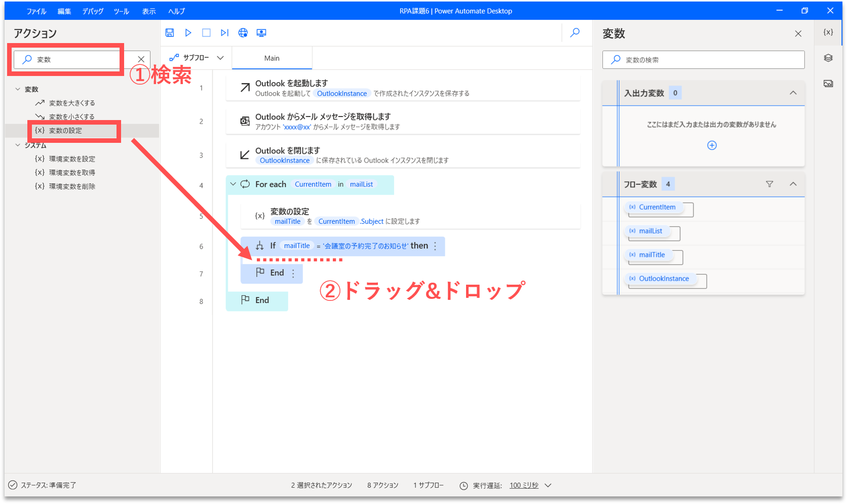Select the Main tab

click(272, 58)
